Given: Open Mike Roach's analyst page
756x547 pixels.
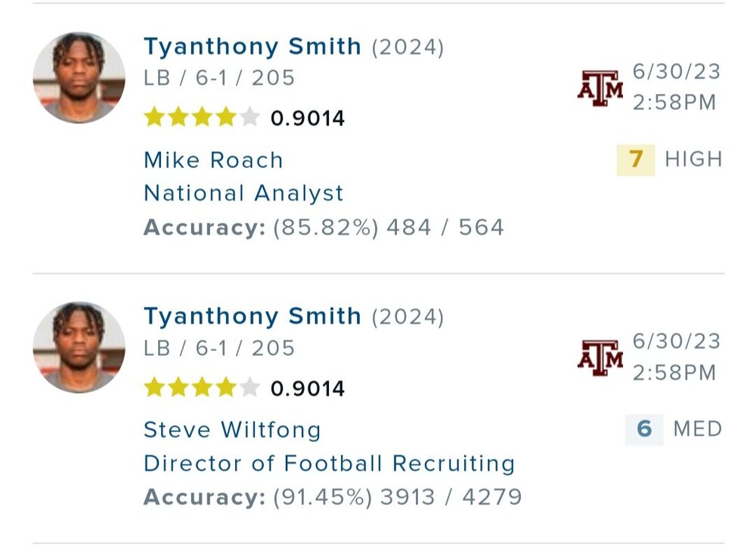Looking at the screenshot, I should (213, 160).
